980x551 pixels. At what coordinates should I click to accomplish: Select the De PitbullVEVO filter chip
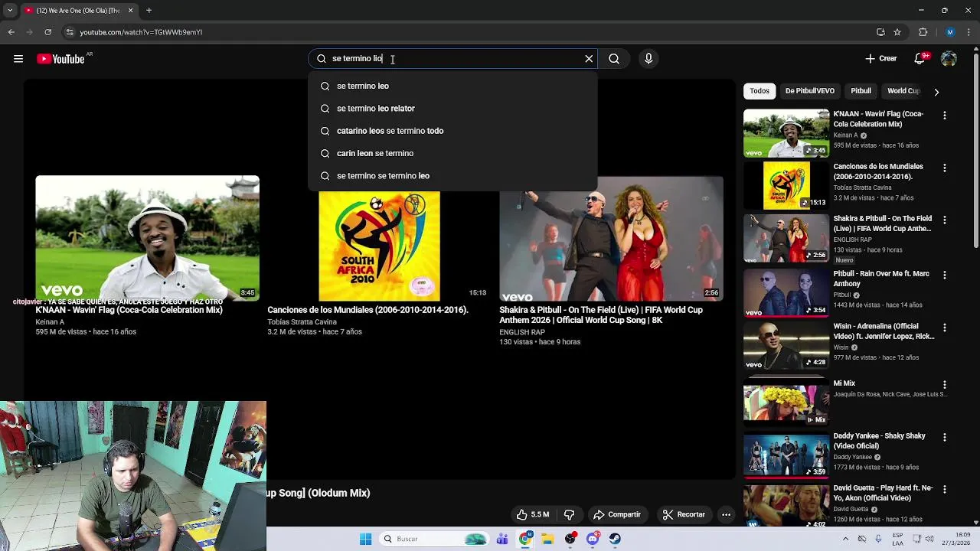809,91
